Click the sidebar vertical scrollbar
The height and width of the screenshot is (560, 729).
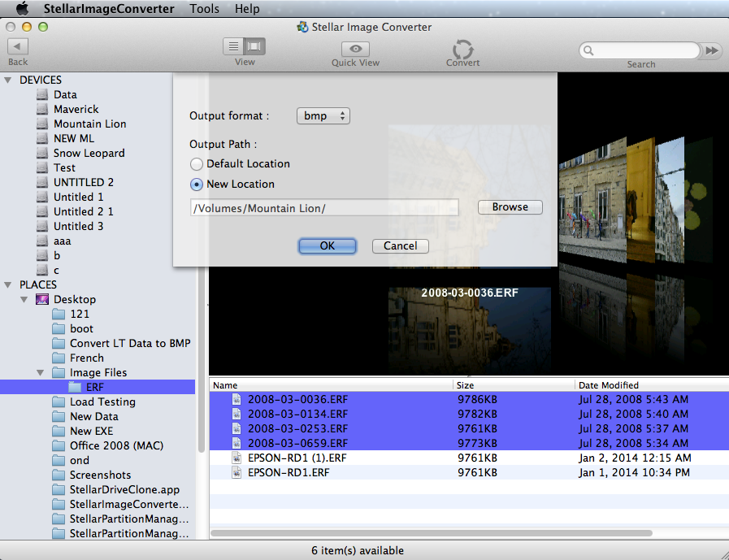[202, 359]
